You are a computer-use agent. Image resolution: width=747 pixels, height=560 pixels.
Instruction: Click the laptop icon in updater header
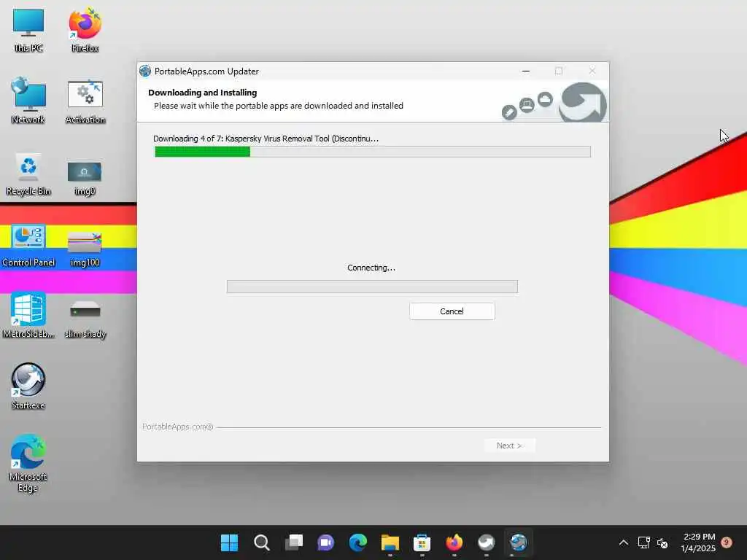pyautogui.click(x=527, y=105)
